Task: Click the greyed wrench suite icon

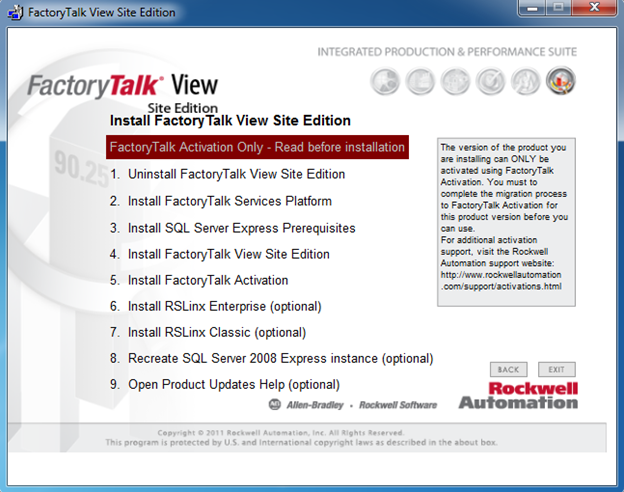Action: coord(526,82)
